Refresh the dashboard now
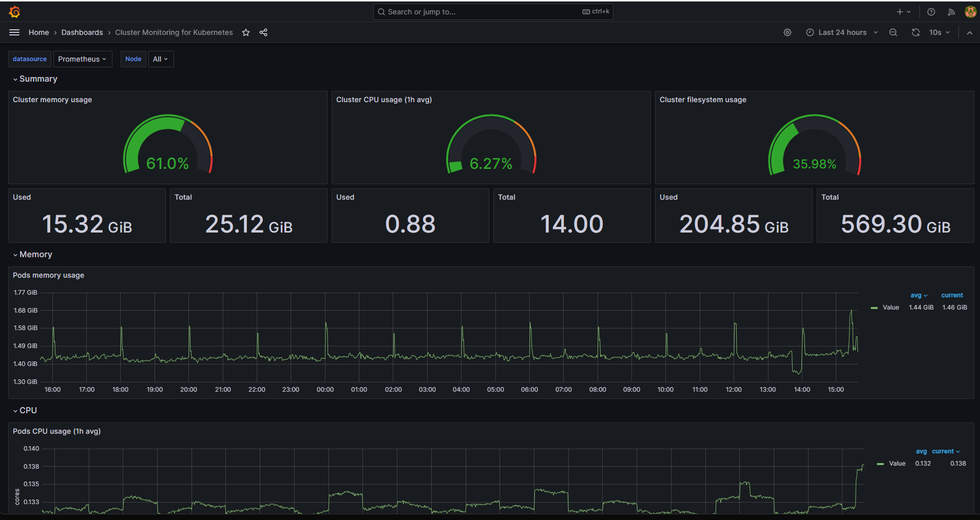The width and height of the screenshot is (980, 520). (x=915, y=32)
